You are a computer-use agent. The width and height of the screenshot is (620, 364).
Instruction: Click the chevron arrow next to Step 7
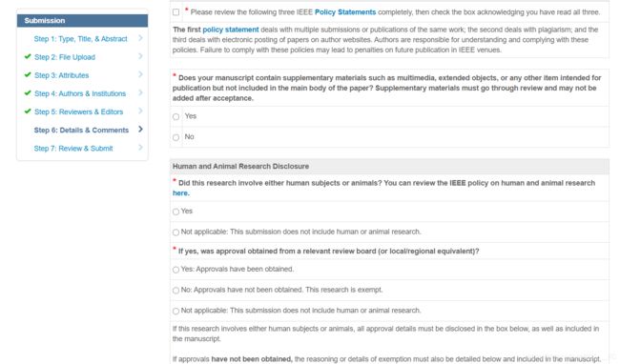point(140,148)
